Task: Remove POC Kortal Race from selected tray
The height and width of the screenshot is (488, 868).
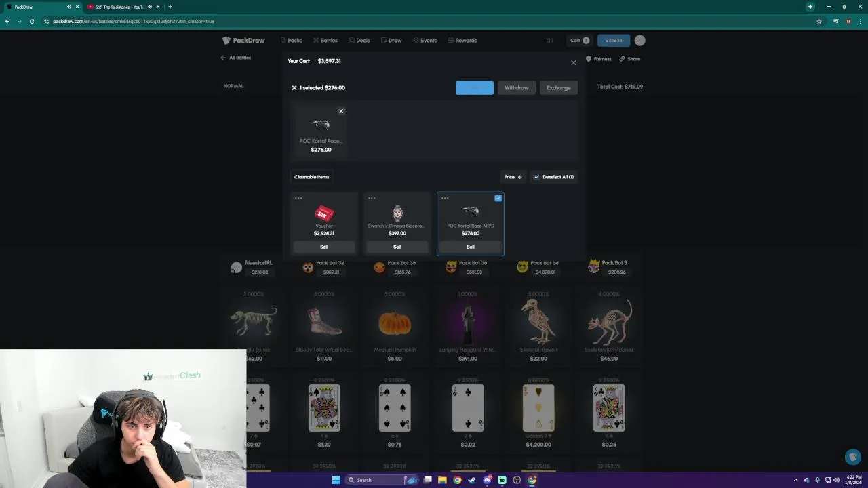Action: (x=341, y=111)
